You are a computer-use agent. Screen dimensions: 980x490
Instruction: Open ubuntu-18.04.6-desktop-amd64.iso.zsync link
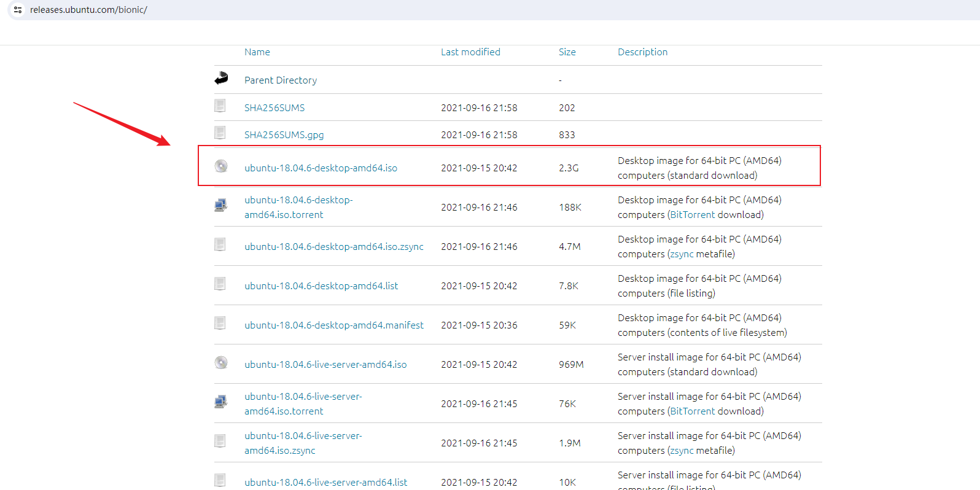click(334, 247)
